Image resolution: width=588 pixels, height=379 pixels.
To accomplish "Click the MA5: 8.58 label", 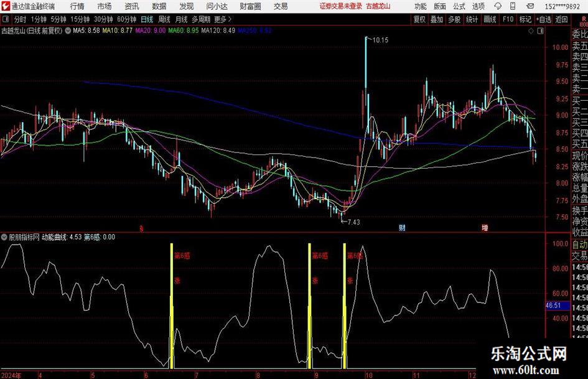I will pos(86,30).
